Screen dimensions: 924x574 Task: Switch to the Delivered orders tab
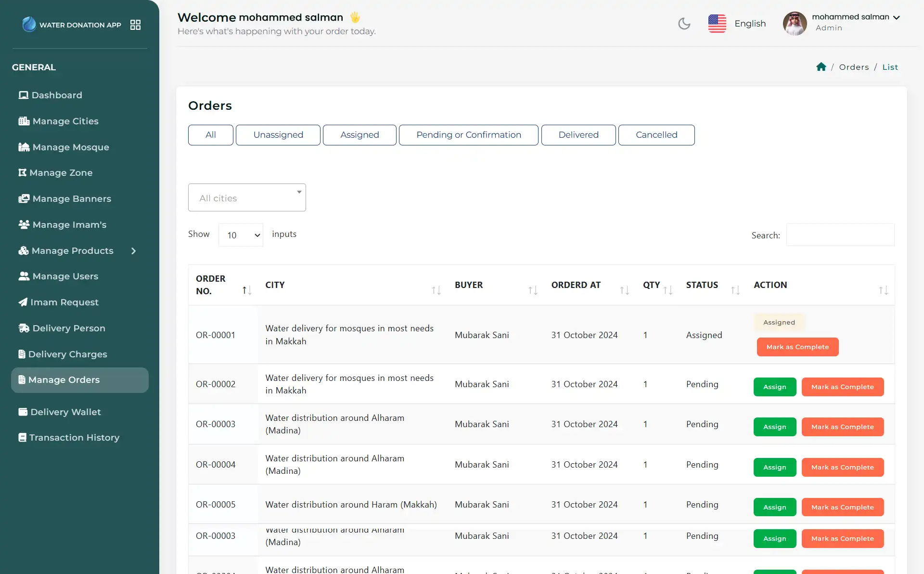pyautogui.click(x=578, y=135)
